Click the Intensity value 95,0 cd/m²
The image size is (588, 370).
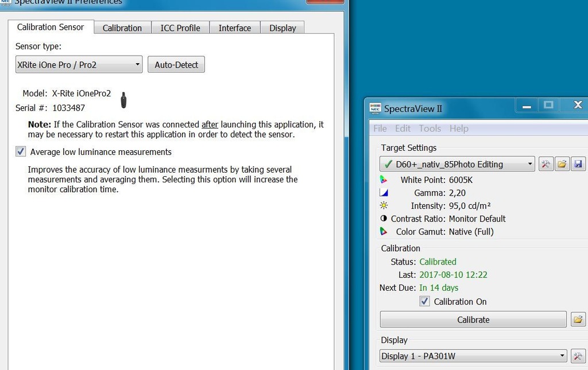470,205
